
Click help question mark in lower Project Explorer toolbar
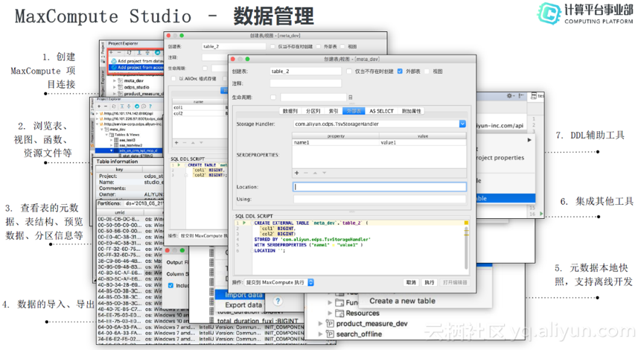pyautogui.click(x=150, y=106)
